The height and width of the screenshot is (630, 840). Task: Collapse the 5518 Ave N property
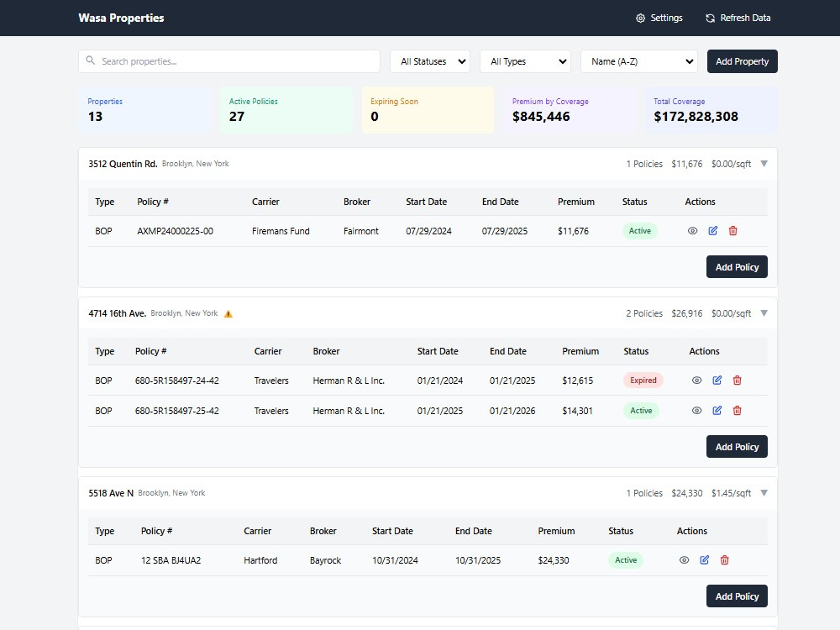[764, 493]
